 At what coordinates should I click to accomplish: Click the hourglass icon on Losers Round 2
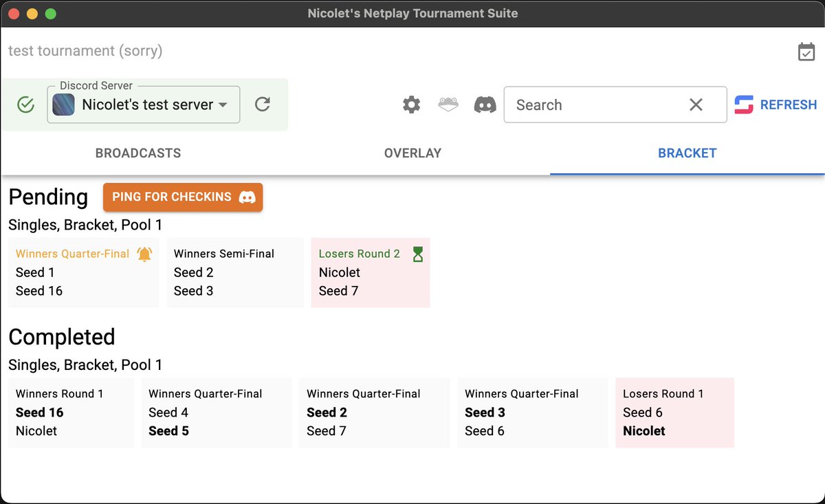click(x=418, y=254)
